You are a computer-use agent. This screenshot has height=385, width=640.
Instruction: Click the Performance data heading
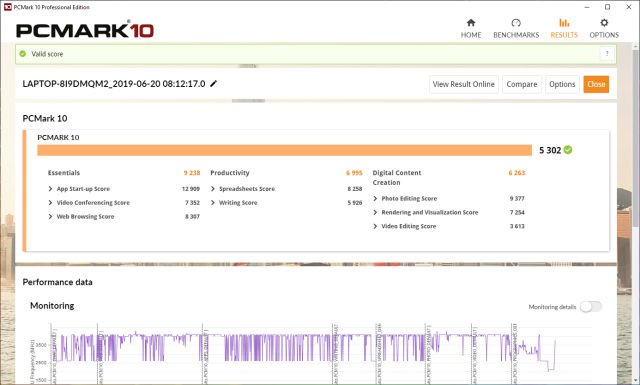58,282
